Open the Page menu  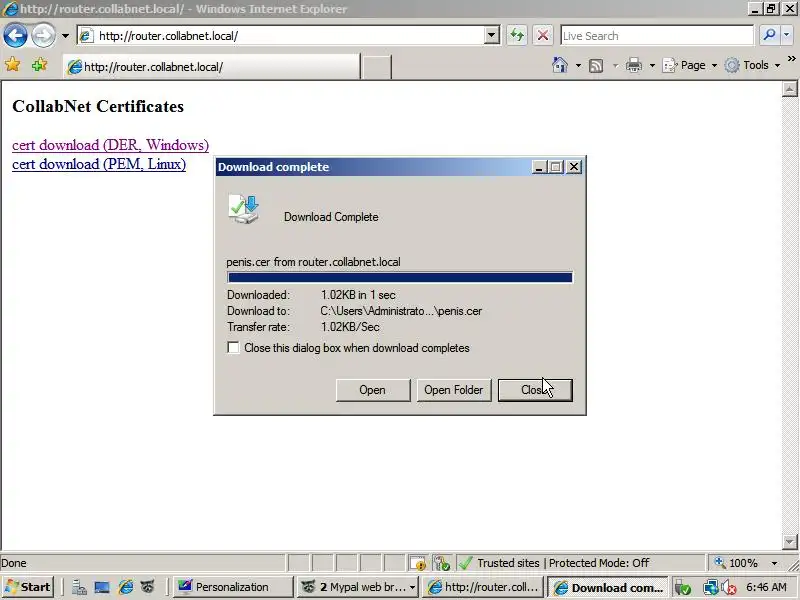click(689, 65)
